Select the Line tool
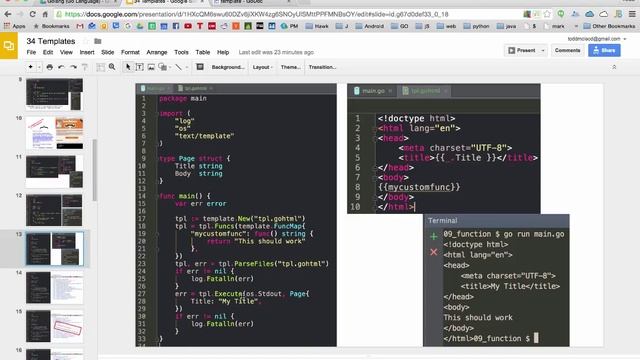Screen dimensions: 640x360 [x=179, y=67]
